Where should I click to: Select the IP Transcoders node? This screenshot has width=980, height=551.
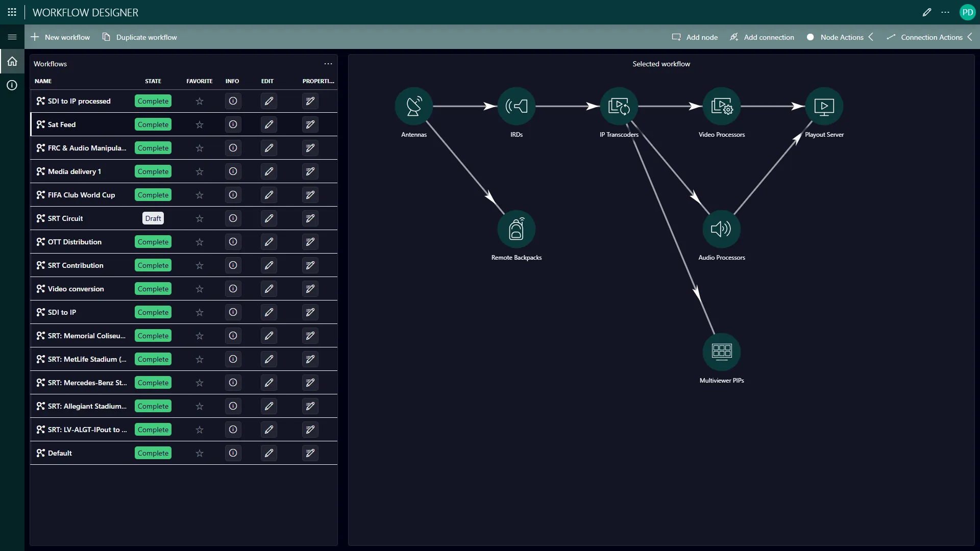[x=619, y=106]
